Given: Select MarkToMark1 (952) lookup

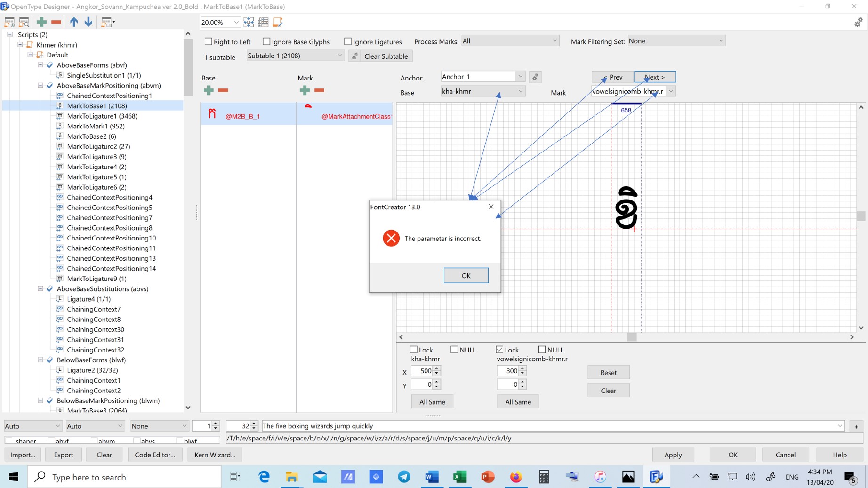Looking at the screenshot, I should tap(96, 126).
